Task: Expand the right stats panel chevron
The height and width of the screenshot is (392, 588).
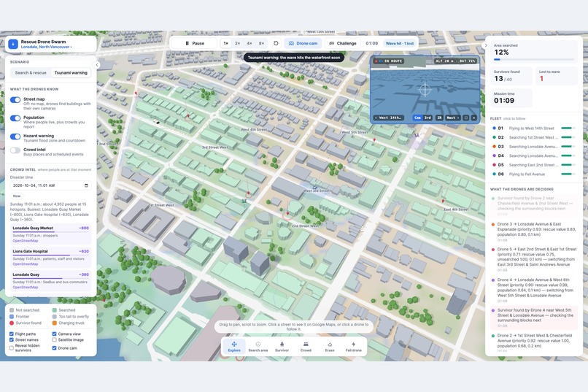Action: (x=486, y=46)
